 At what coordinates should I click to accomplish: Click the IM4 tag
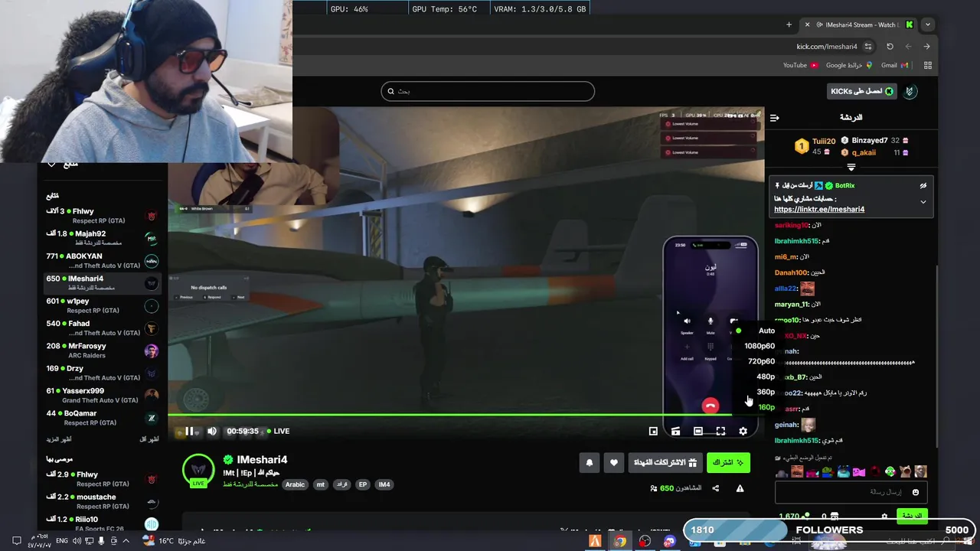click(384, 484)
